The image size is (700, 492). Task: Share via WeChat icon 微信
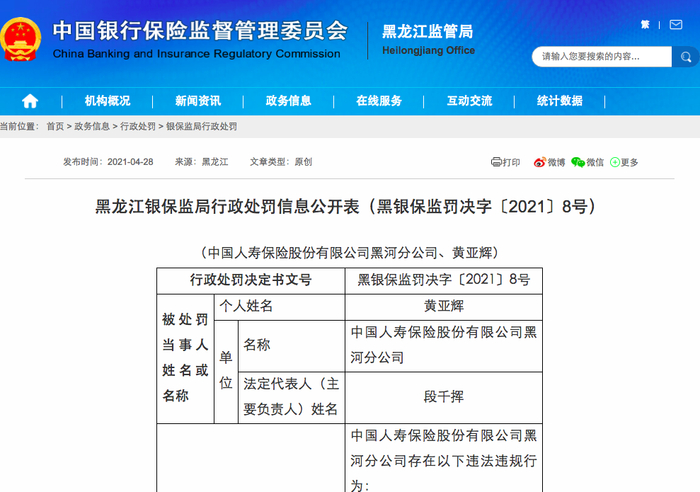pos(587,162)
